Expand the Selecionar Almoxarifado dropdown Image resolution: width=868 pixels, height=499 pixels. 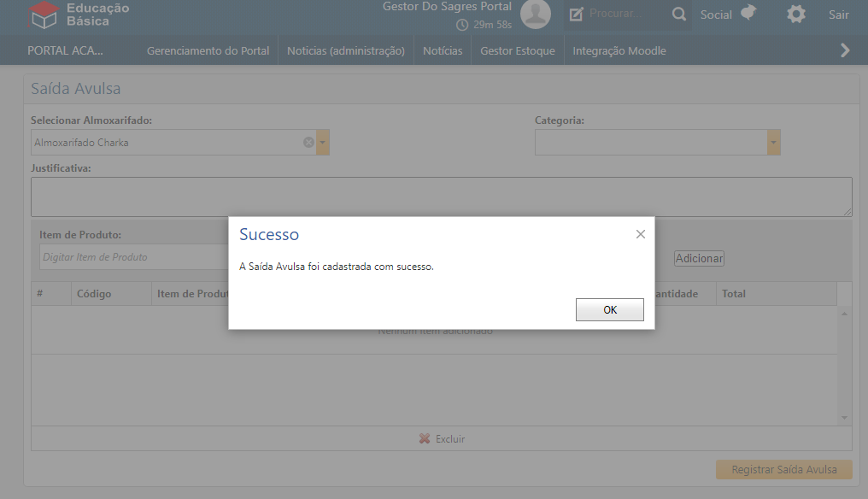(323, 143)
